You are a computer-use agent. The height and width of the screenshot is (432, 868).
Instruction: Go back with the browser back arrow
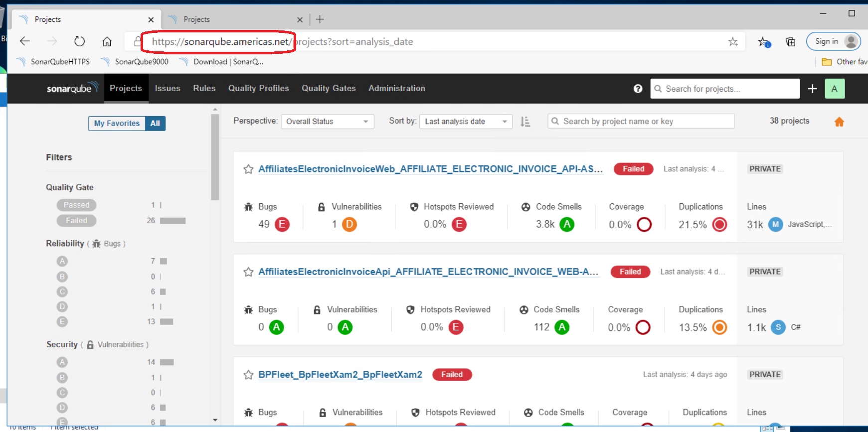click(25, 41)
